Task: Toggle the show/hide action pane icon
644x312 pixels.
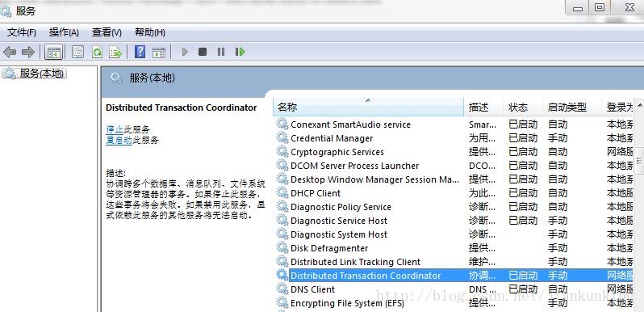Action: 158,53
